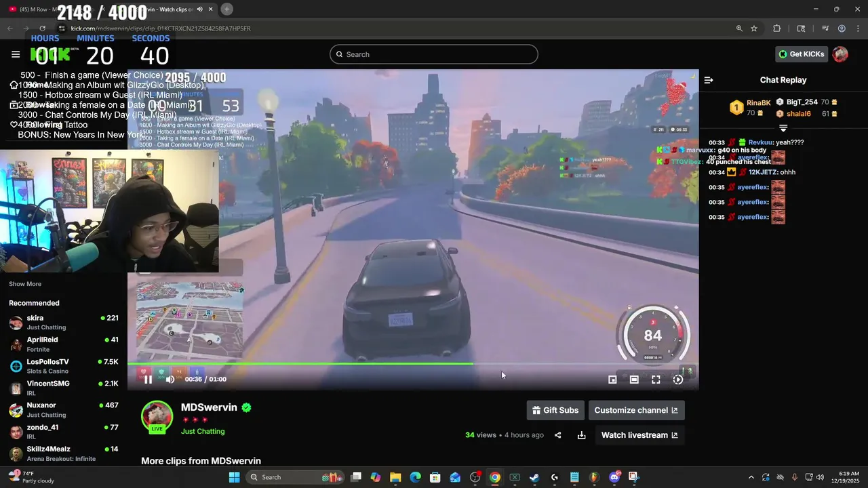Mute the clip volume speaker icon

click(170, 380)
